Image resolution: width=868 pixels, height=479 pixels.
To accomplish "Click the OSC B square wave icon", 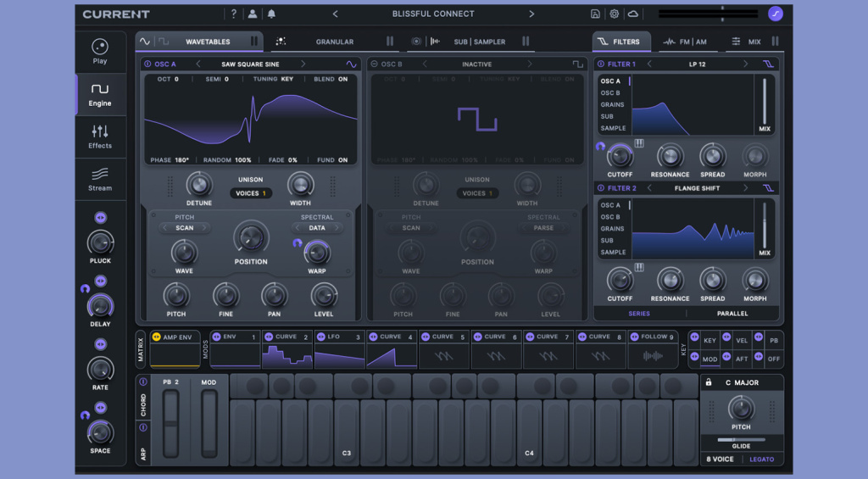I will (x=577, y=64).
